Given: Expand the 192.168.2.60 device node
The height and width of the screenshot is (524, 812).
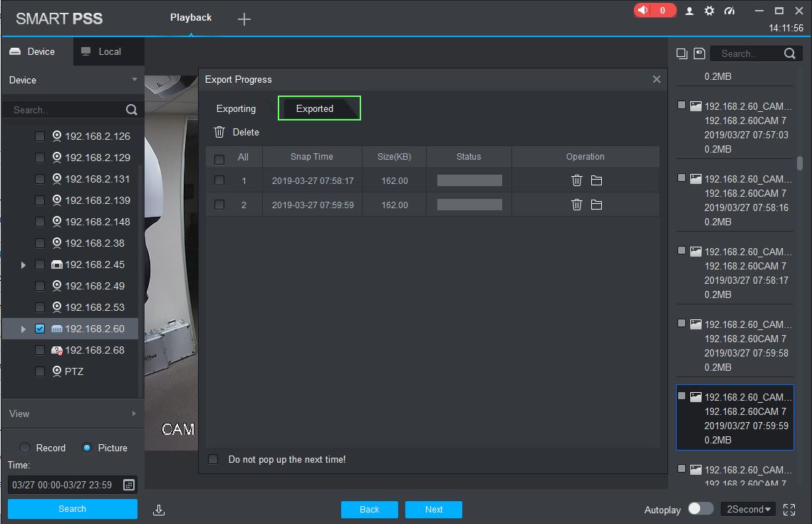Looking at the screenshot, I should (24, 329).
